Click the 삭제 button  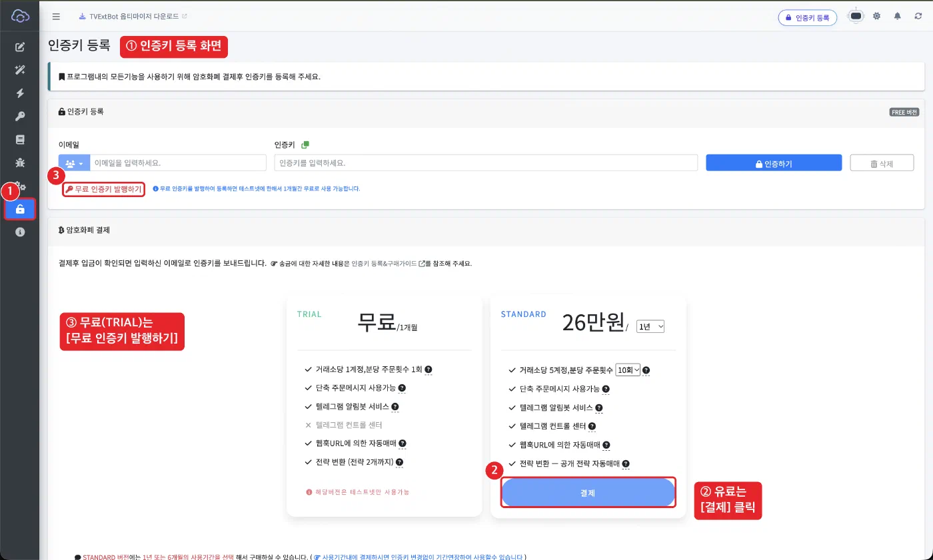[882, 163]
